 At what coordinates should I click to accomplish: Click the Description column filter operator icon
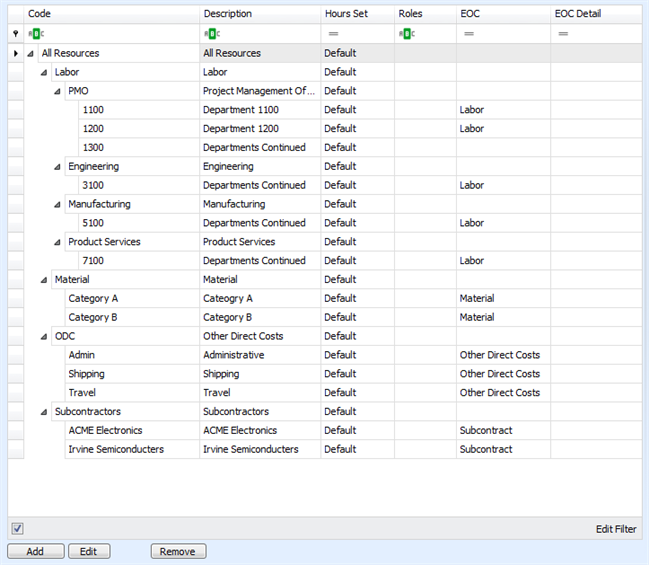pos(210,34)
